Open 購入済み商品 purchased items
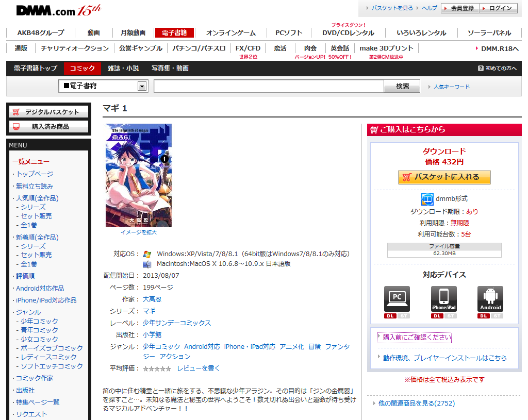Image resolution: width=528 pixels, height=420 pixels. [49, 127]
